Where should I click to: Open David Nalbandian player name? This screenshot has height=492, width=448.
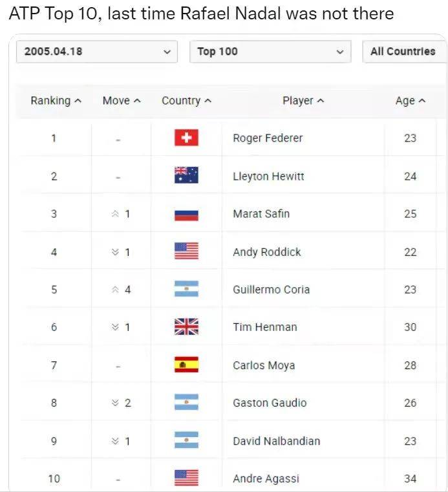277,441
